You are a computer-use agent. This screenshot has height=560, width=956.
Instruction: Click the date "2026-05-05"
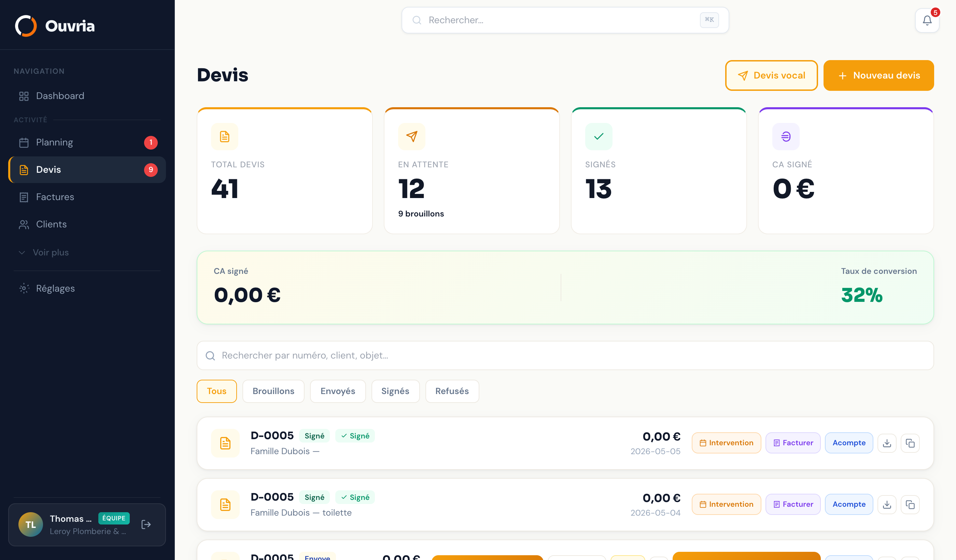[x=656, y=451]
